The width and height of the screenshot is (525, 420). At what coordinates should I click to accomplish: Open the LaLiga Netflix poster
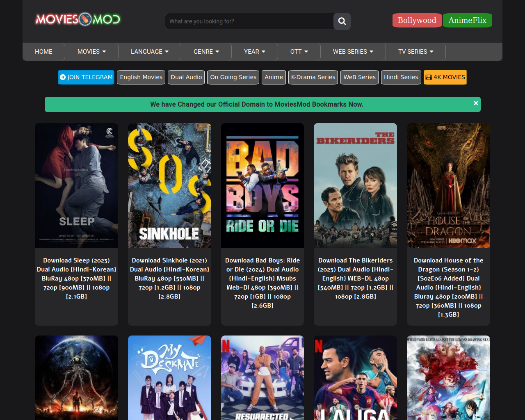[355, 378]
